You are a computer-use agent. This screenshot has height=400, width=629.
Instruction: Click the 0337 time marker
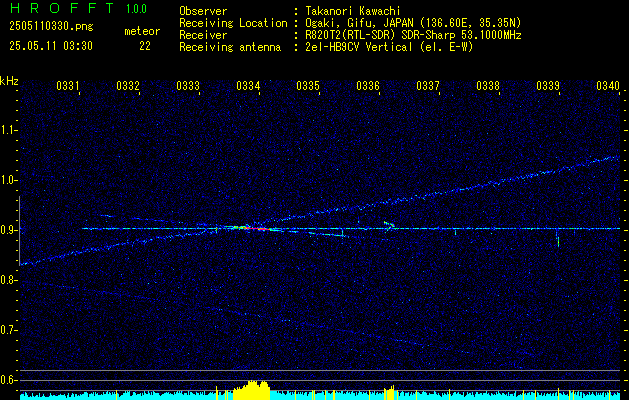(428, 85)
